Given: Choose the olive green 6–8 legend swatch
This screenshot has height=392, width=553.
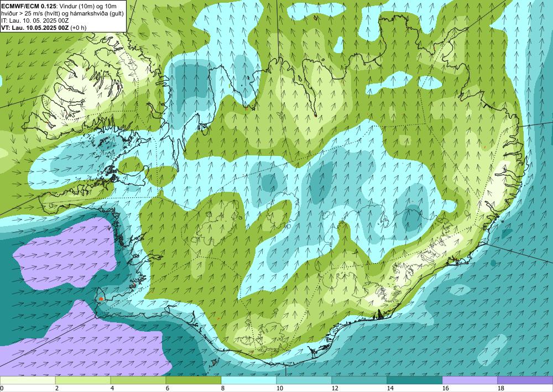Looking at the screenshot, I should (193, 380).
